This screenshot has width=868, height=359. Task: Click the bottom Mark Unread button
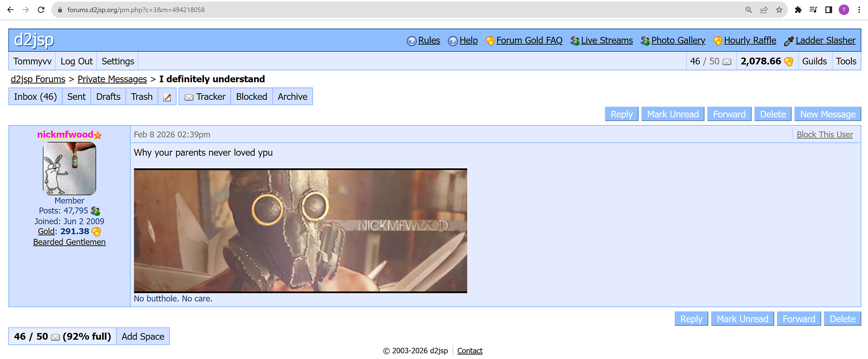[742, 319]
